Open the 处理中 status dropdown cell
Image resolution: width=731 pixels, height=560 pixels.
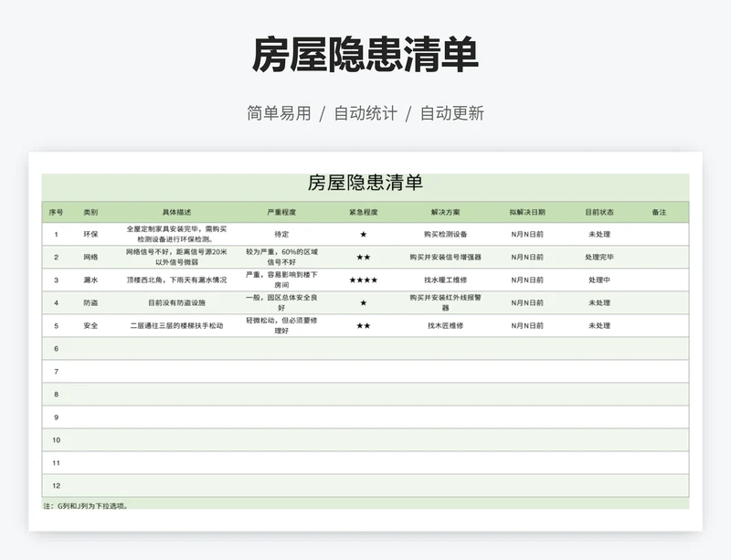(x=599, y=280)
